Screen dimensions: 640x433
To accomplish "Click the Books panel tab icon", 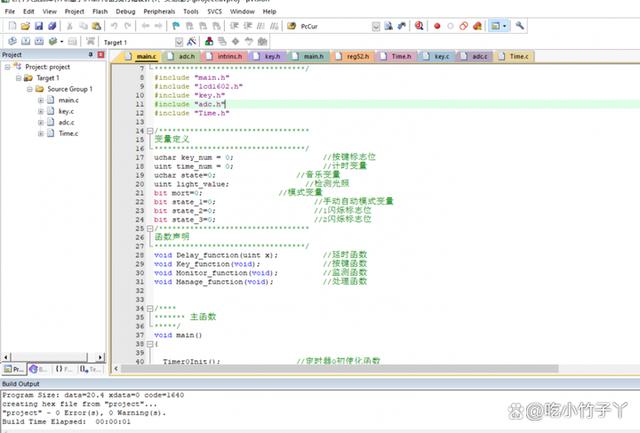I will point(31,369).
